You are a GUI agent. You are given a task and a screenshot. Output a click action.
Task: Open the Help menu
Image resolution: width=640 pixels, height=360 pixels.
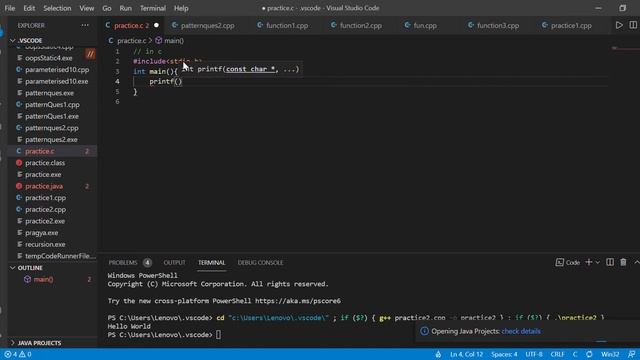coord(181,8)
